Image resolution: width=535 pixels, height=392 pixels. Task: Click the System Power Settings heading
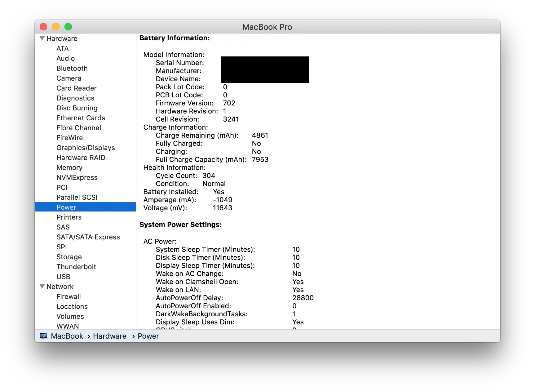[x=181, y=225]
